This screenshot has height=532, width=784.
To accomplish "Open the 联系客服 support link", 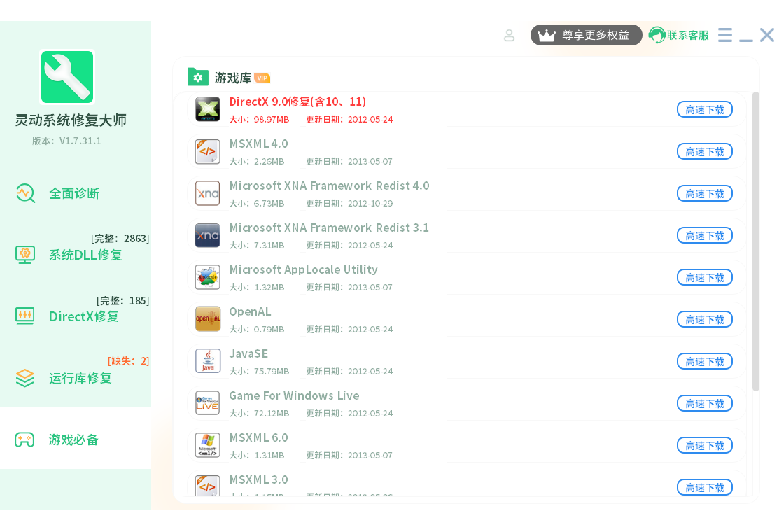I will tap(679, 35).
